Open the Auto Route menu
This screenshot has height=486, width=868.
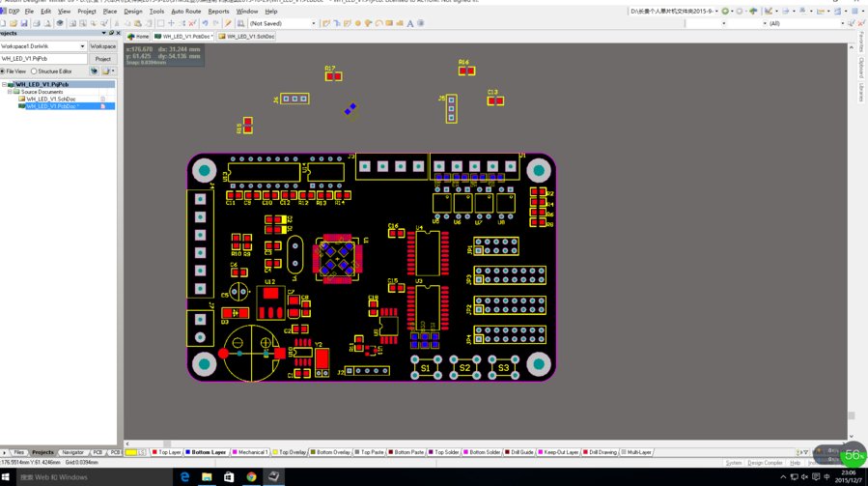click(186, 12)
